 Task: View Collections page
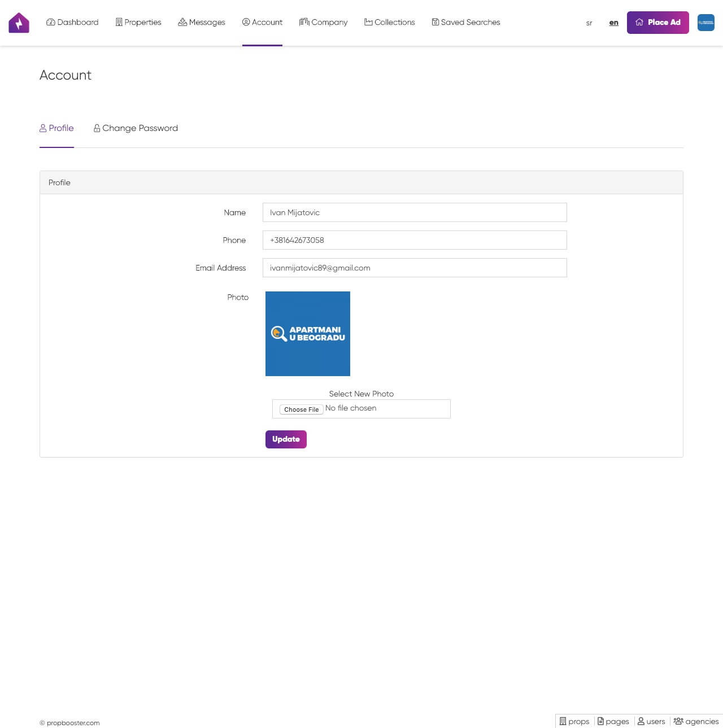click(x=390, y=22)
